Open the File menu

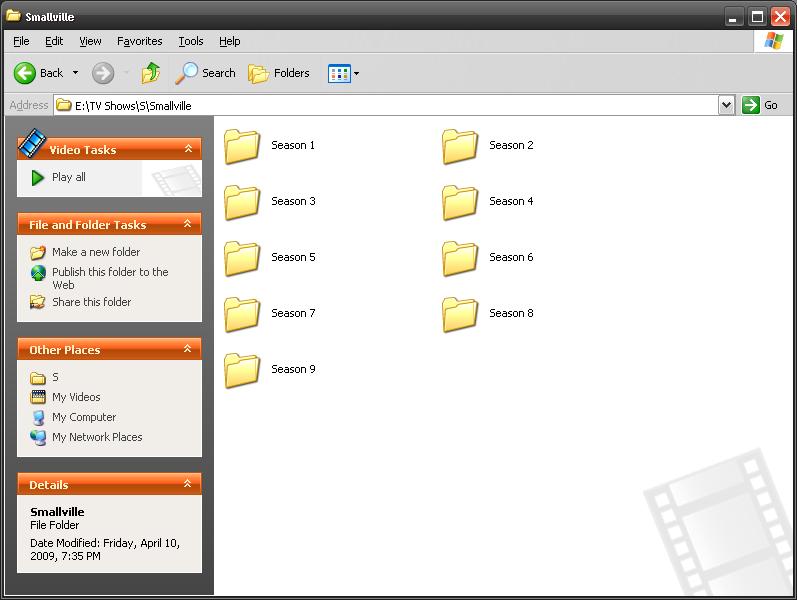click(21, 41)
